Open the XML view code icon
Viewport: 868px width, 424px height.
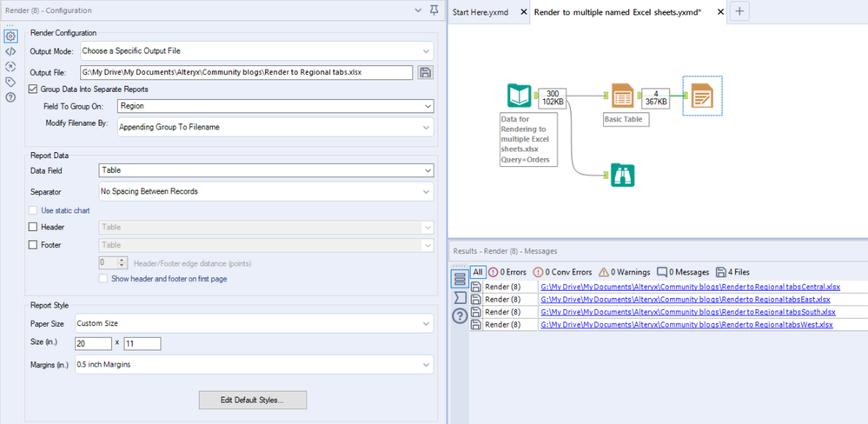click(x=10, y=51)
